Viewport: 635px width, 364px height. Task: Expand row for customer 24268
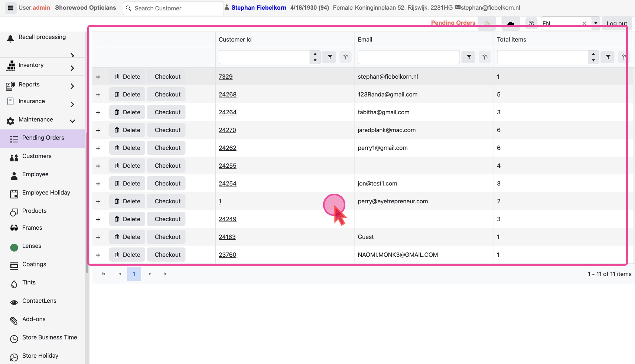click(x=98, y=95)
